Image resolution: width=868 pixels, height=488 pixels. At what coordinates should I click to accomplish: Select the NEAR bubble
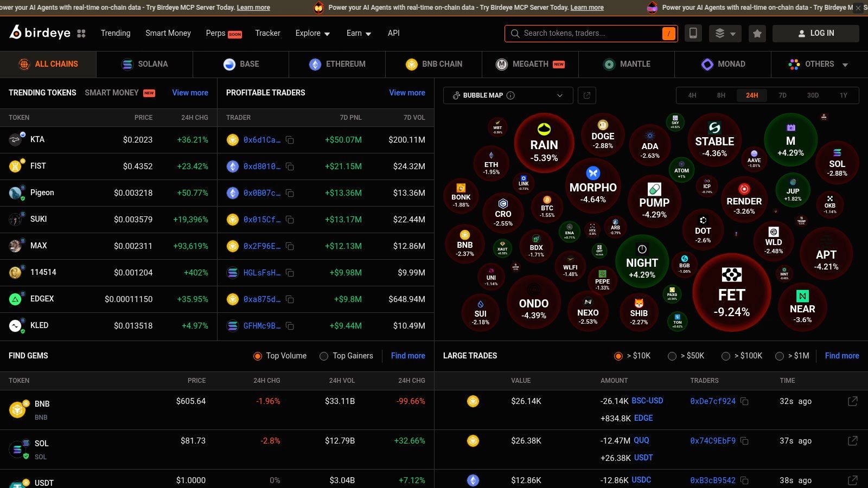(802, 306)
